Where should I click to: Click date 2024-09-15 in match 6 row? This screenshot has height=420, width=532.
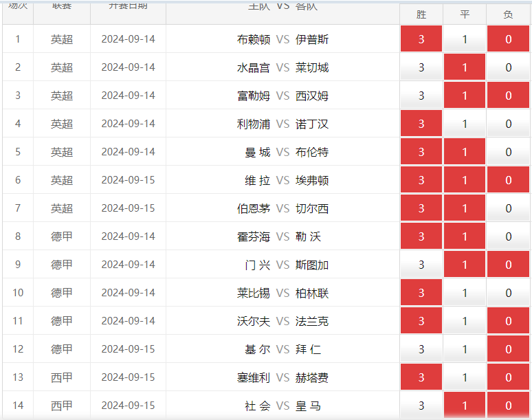coord(128,180)
